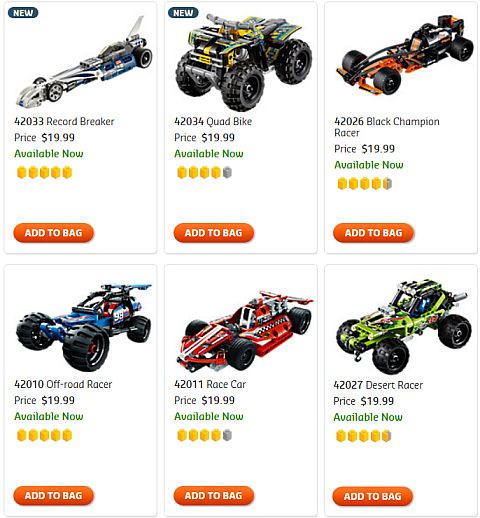The width and height of the screenshot is (480, 518).
Task: Select the Quad Bike product image
Action: click(243, 62)
